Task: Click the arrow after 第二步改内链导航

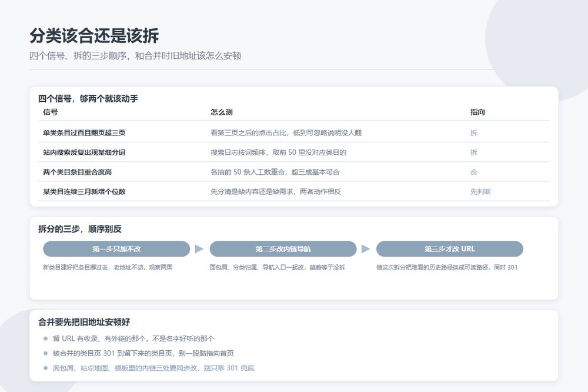Action: 366,249
